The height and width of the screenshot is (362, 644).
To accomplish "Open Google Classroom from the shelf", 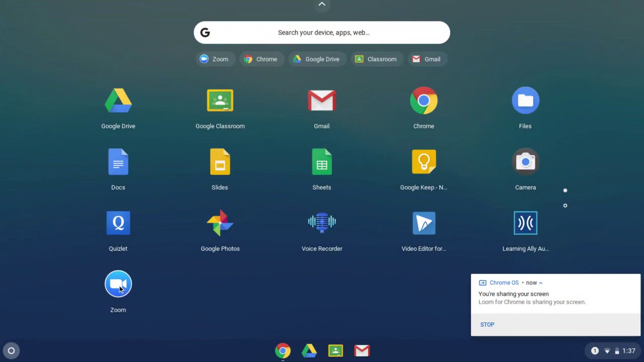I will pos(336,351).
